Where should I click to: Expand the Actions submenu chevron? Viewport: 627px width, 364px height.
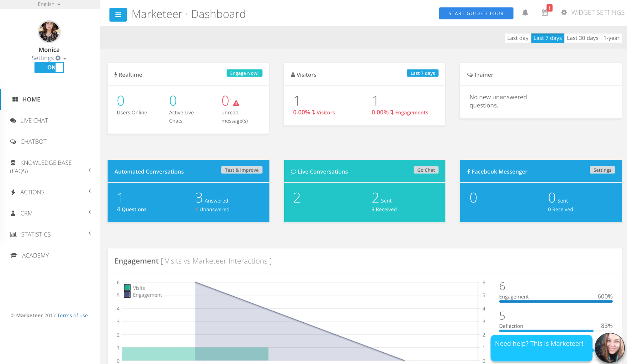[x=90, y=191]
